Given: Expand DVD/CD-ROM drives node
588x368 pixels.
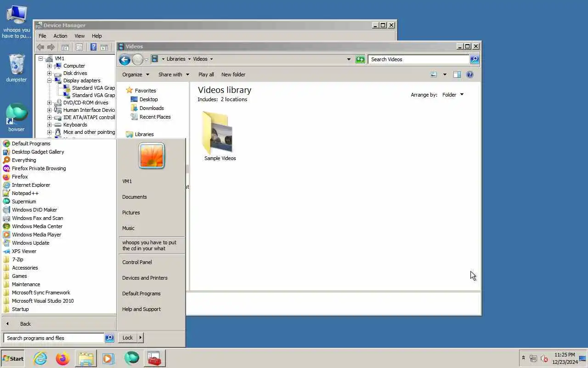Looking at the screenshot, I should 49,103.
